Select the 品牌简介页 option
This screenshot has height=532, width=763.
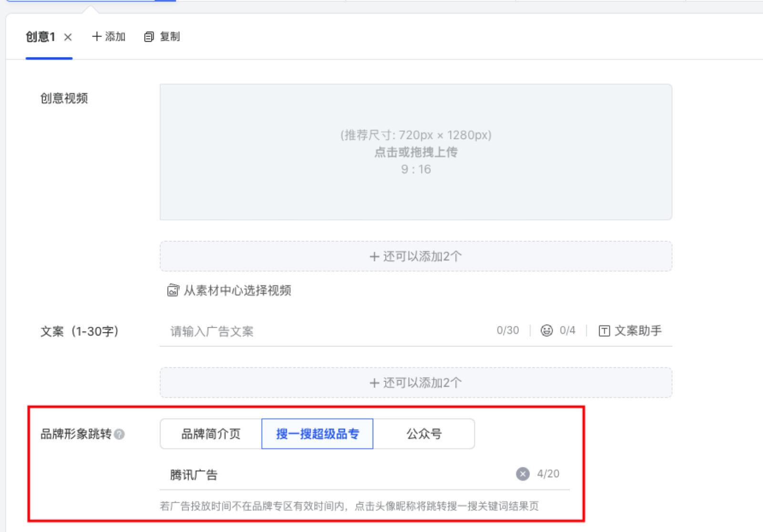point(211,434)
